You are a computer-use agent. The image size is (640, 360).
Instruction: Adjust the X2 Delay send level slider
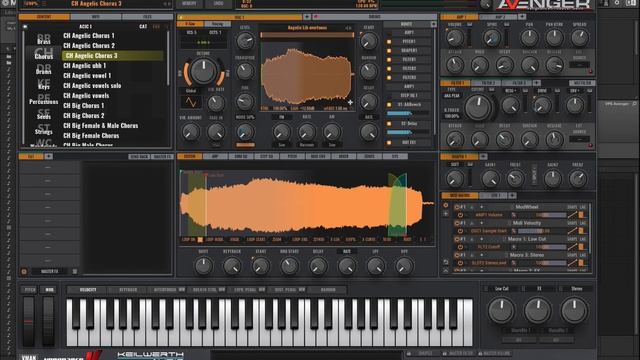(x=407, y=133)
